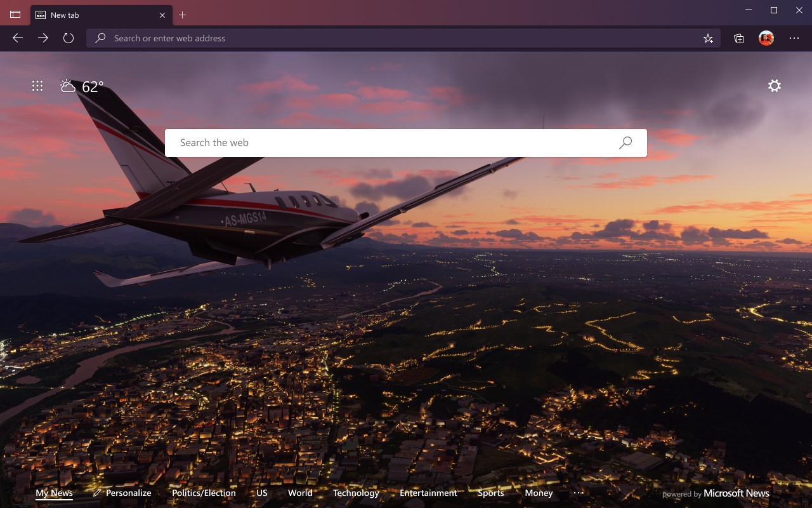The height and width of the screenshot is (508, 812).
Task: Focus the Search or enter web address bar
Action: 403,38
